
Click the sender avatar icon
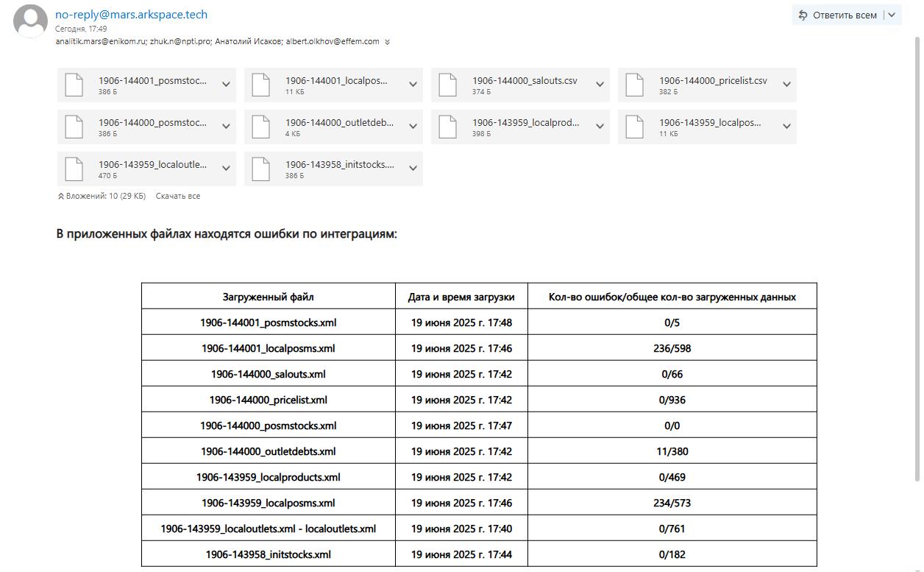pyautogui.click(x=31, y=21)
